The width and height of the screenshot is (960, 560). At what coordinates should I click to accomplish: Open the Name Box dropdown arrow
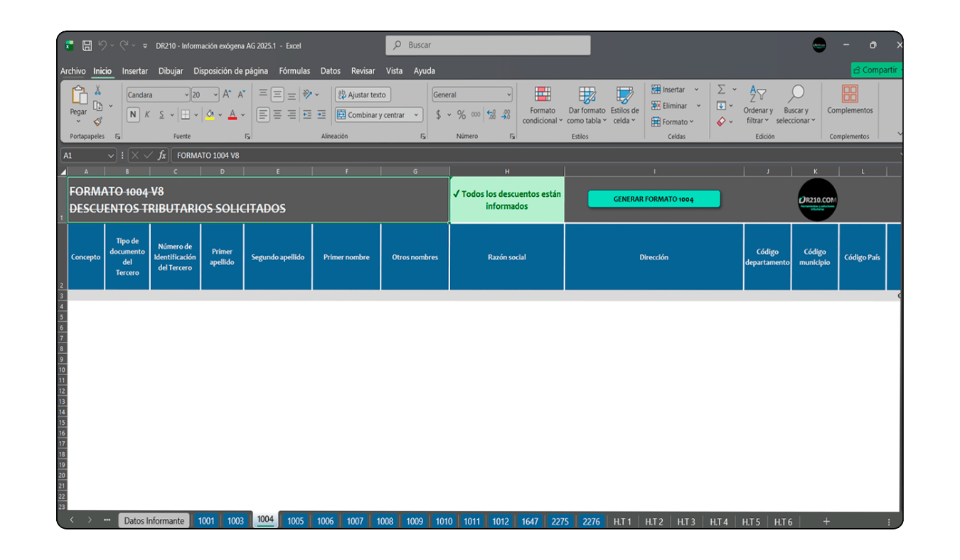pyautogui.click(x=111, y=156)
